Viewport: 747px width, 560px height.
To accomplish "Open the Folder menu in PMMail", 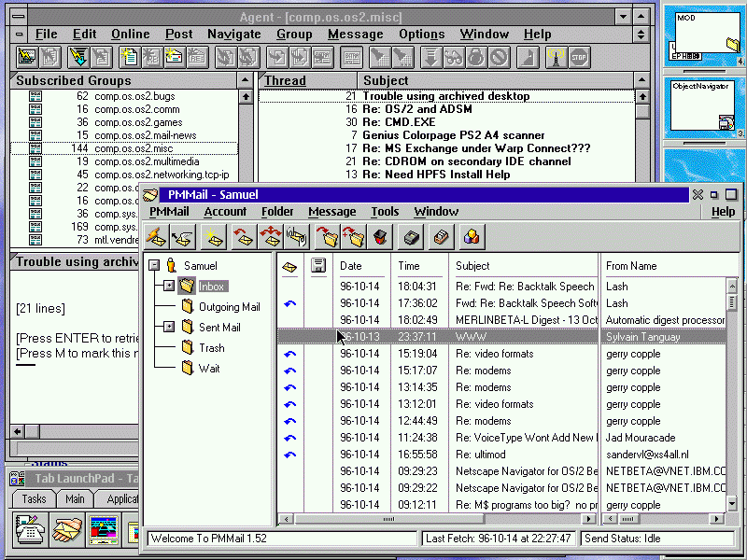I will [x=277, y=212].
